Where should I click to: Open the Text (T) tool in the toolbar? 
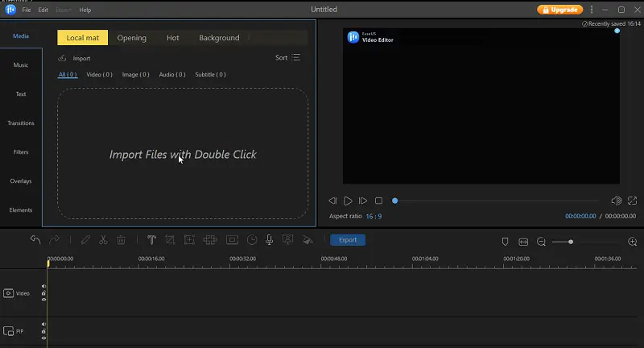point(151,239)
